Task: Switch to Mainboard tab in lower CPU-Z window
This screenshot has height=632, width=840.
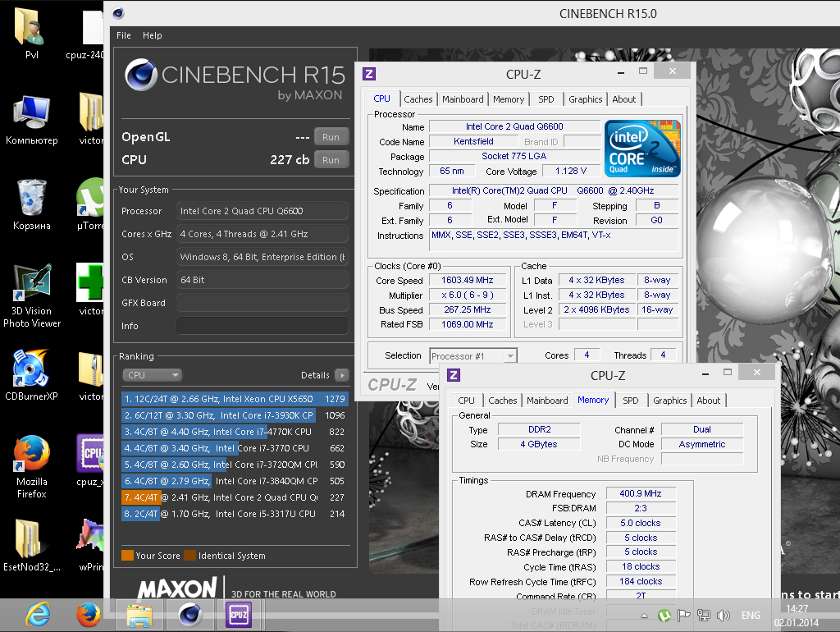Action: click(547, 401)
